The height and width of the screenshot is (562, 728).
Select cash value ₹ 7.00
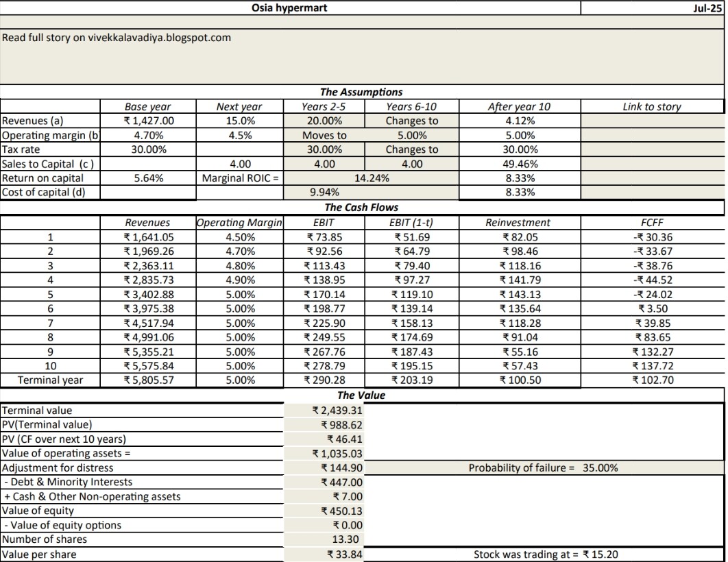click(348, 497)
